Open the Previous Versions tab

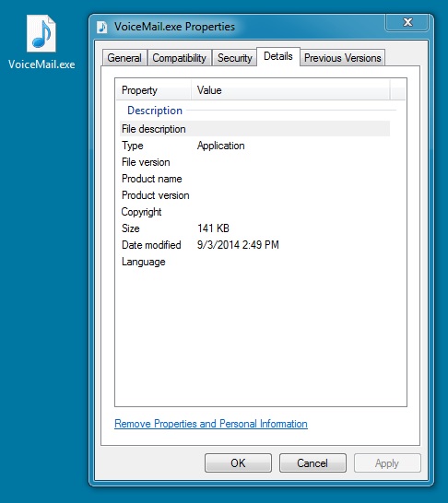tap(342, 58)
